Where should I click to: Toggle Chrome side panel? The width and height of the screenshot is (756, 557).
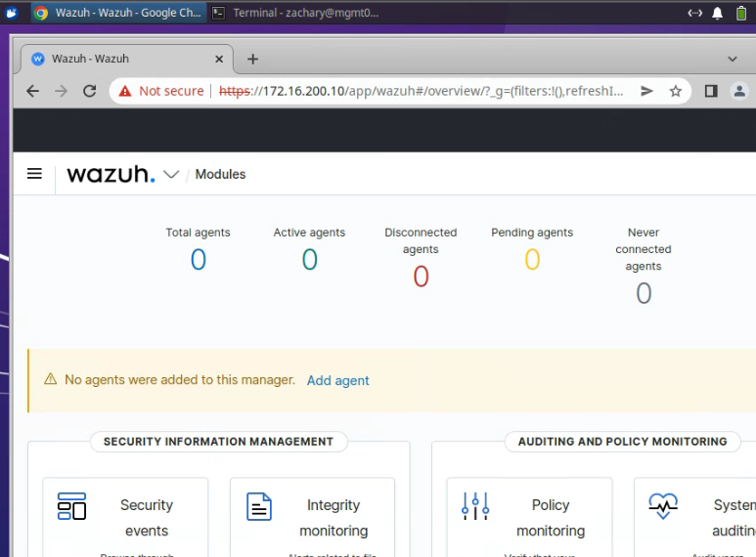[711, 91]
